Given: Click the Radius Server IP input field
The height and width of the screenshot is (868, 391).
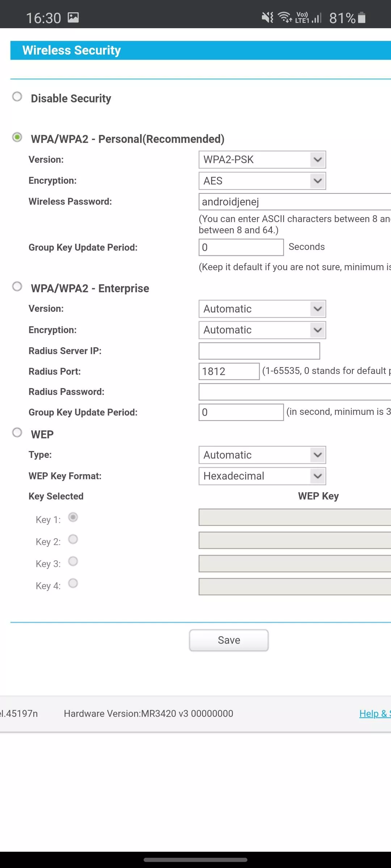Looking at the screenshot, I should 259,351.
